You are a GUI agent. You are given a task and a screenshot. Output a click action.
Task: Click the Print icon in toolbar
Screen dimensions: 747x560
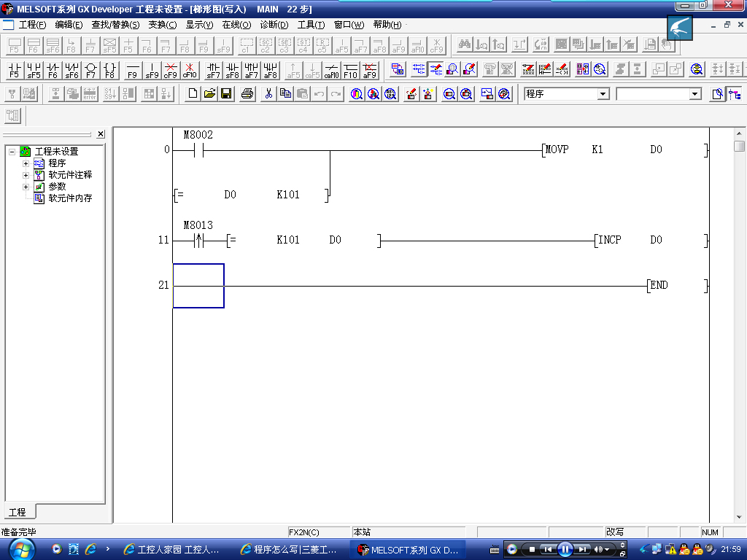pyautogui.click(x=247, y=93)
